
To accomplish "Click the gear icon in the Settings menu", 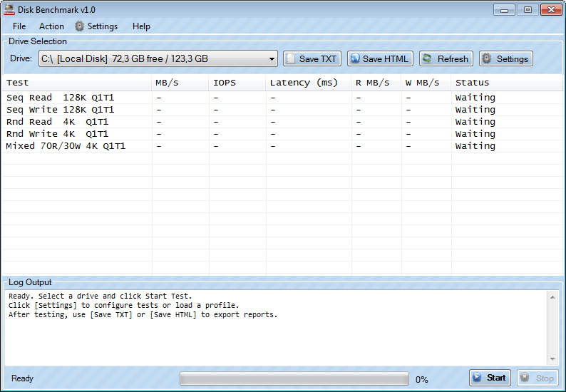I will (79, 26).
